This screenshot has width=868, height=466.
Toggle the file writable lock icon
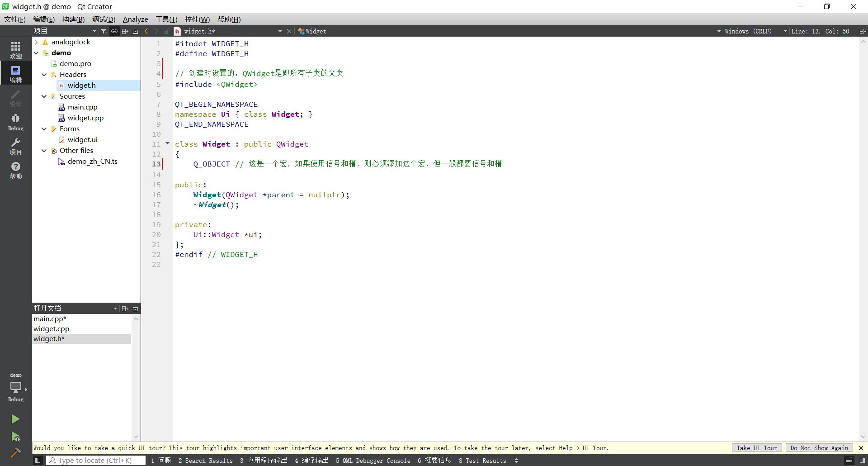pyautogui.click(x=167, y=31)
